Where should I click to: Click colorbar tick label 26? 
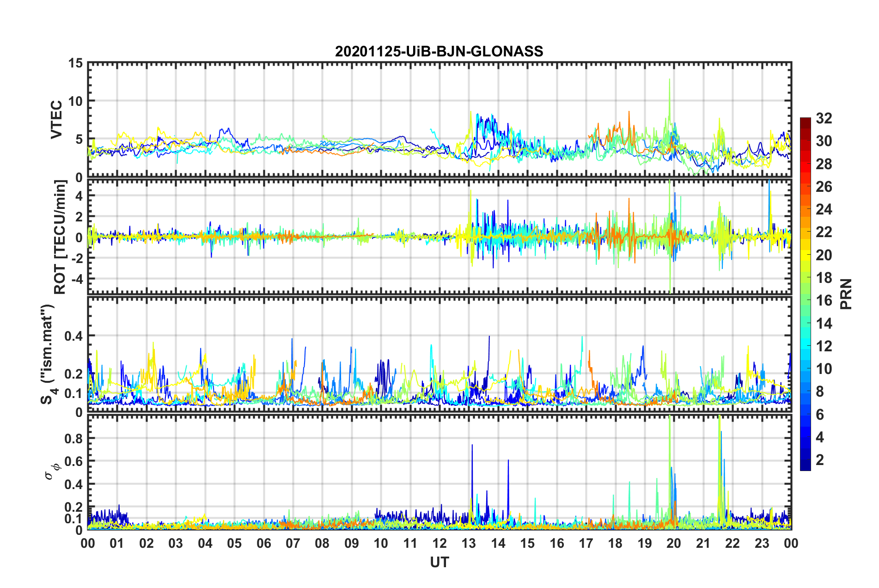(x=824, y=187)
